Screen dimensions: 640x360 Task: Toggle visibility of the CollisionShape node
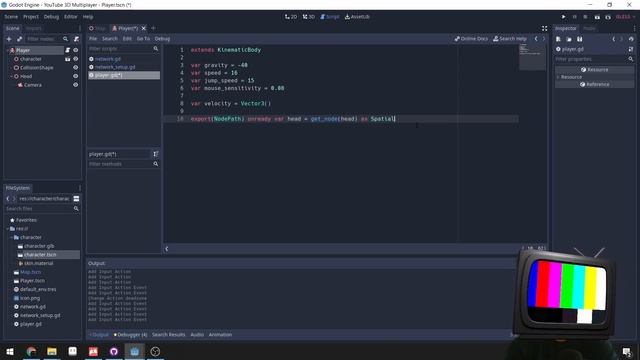pos(76,68)
